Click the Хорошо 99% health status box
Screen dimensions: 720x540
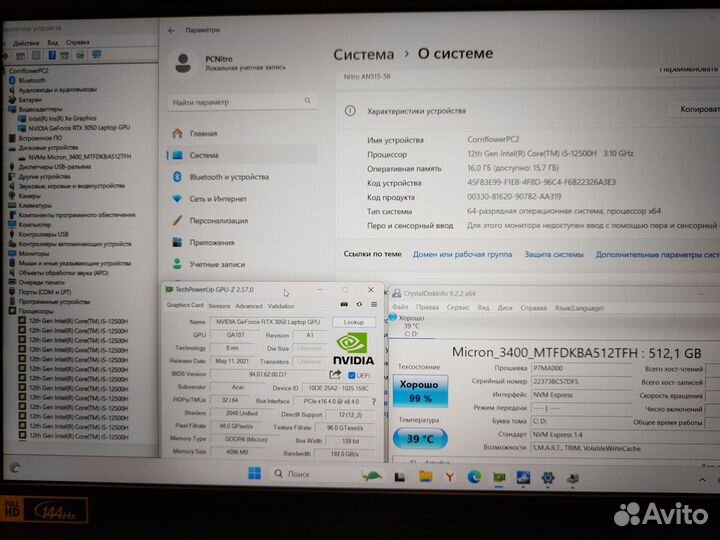[419, 392]
